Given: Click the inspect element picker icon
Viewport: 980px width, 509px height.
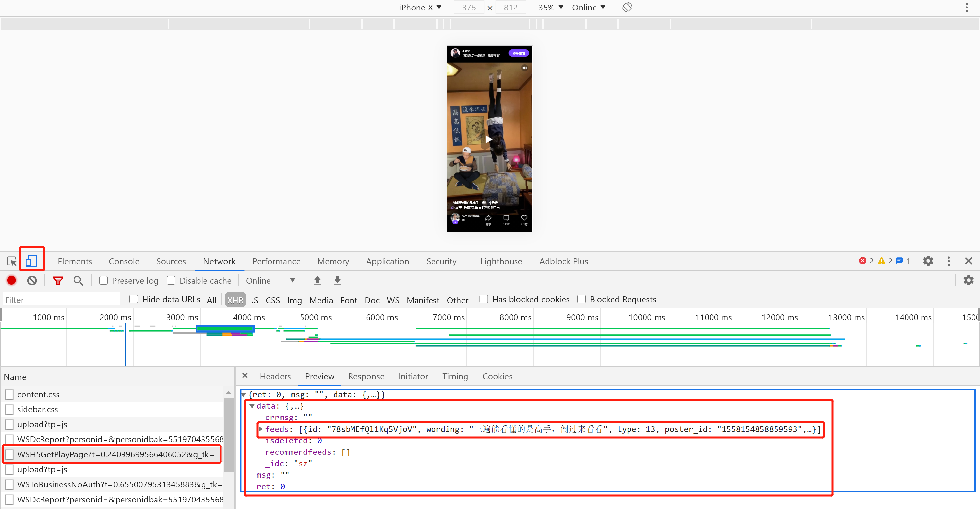Looking at the screenshot, I should tap(11, 261).
